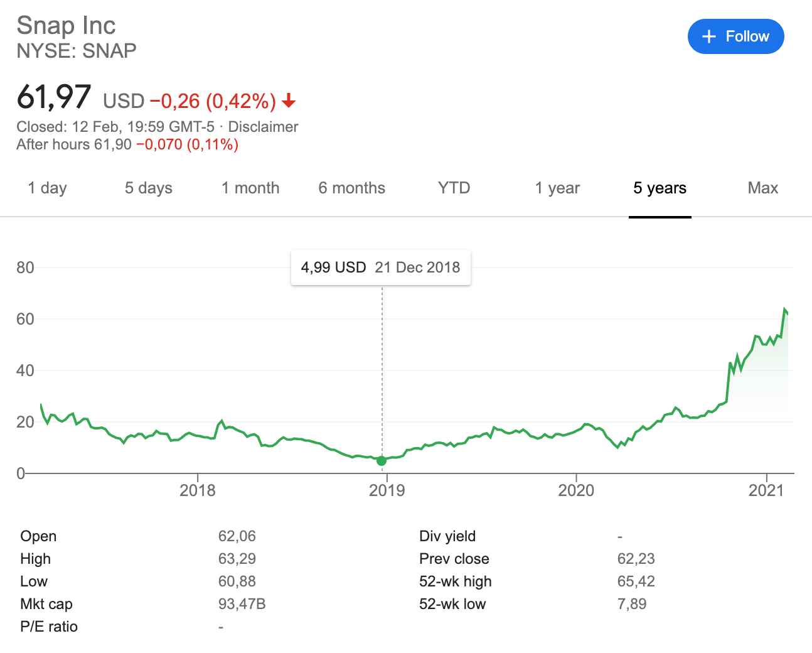This screenshot has height=653, width=812.
Task: Click the Closed: 12 Feb timestamp text
Action: pyautogui.click(x=115, y=127)
